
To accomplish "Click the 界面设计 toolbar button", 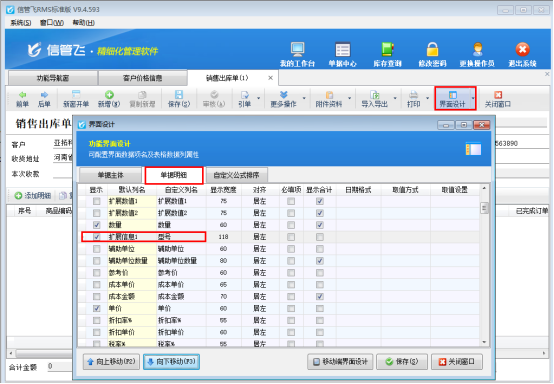I will click(x=453, y=99).
